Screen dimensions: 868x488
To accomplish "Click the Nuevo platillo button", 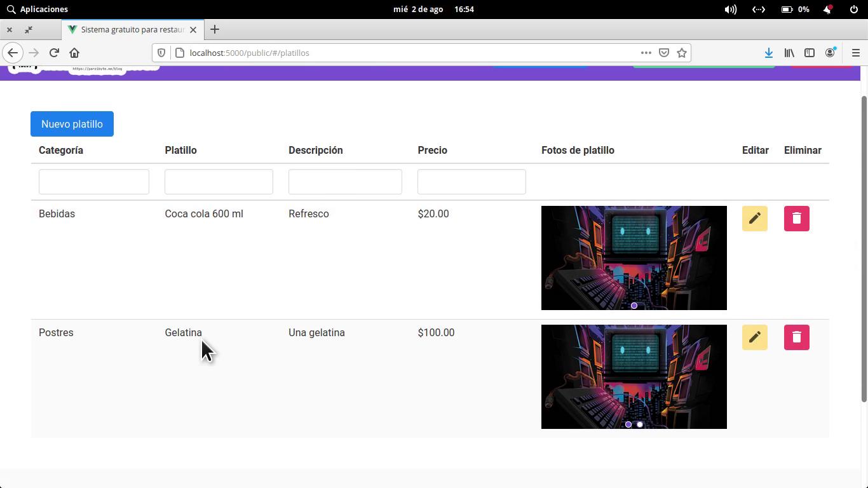I will point(72,124).
